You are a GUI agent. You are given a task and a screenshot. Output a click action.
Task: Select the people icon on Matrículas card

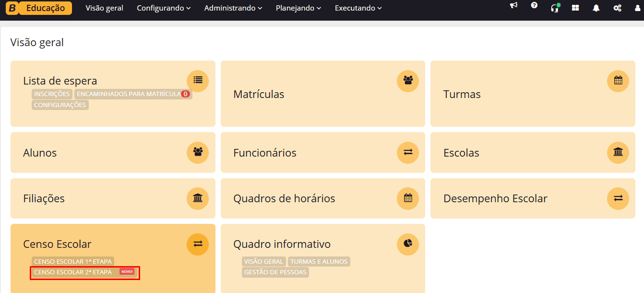coord(407,81)
